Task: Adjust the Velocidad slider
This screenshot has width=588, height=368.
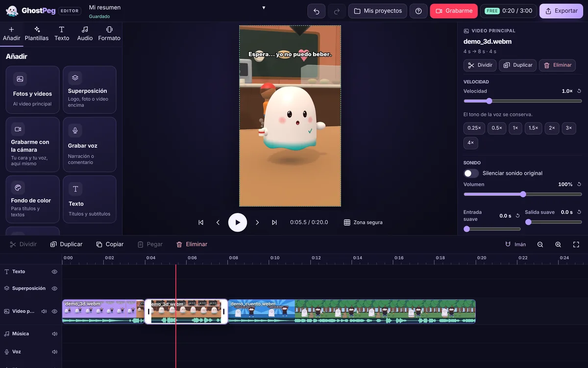Action: [x=523, y=101]
